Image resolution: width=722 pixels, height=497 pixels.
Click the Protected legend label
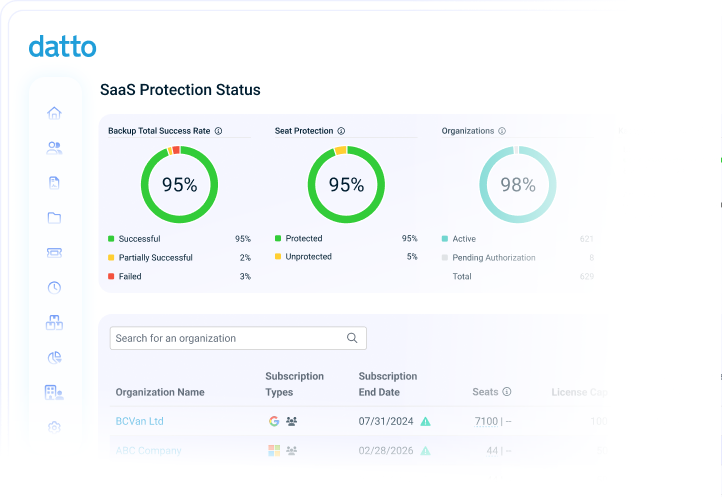click(304, 238)
